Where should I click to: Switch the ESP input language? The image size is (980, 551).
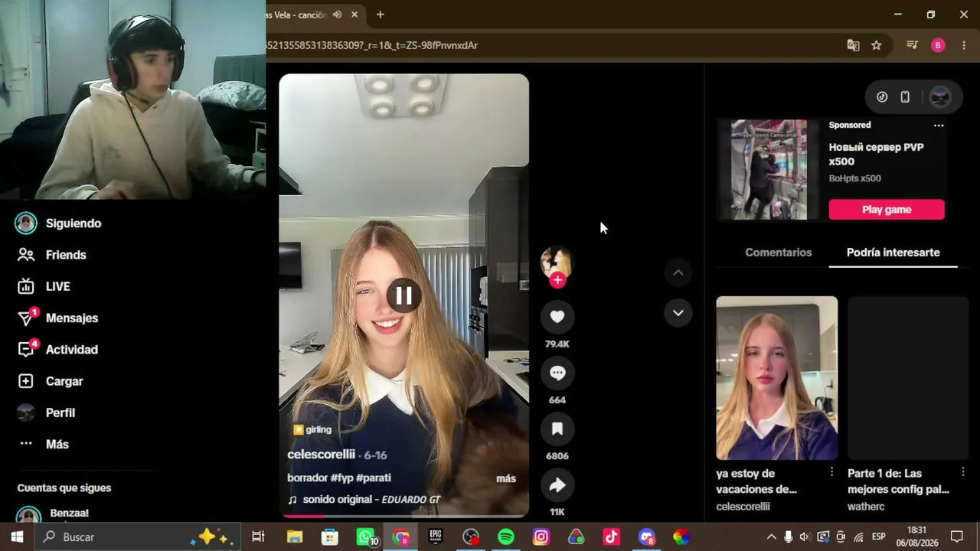click(x=879, y=537)
